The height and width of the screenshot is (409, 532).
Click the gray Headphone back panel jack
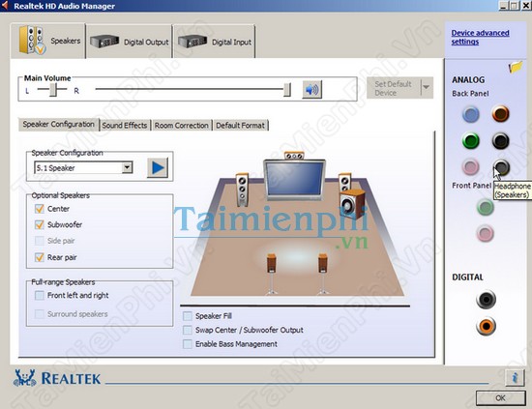pos(501,167)
